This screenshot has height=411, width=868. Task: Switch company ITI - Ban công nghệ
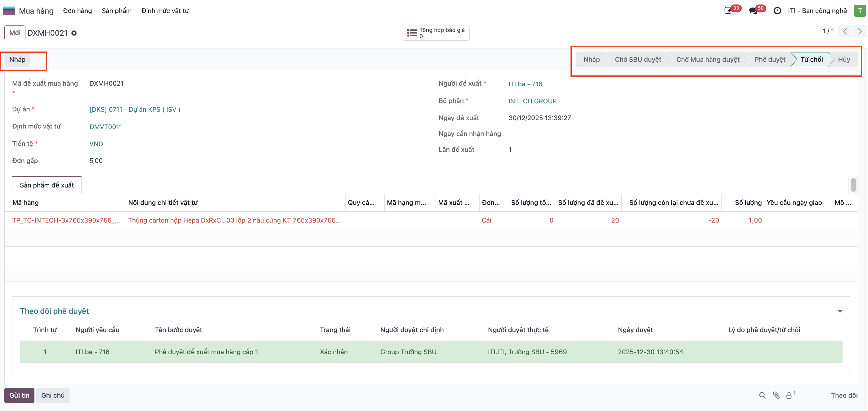click(x=817, y=11)
